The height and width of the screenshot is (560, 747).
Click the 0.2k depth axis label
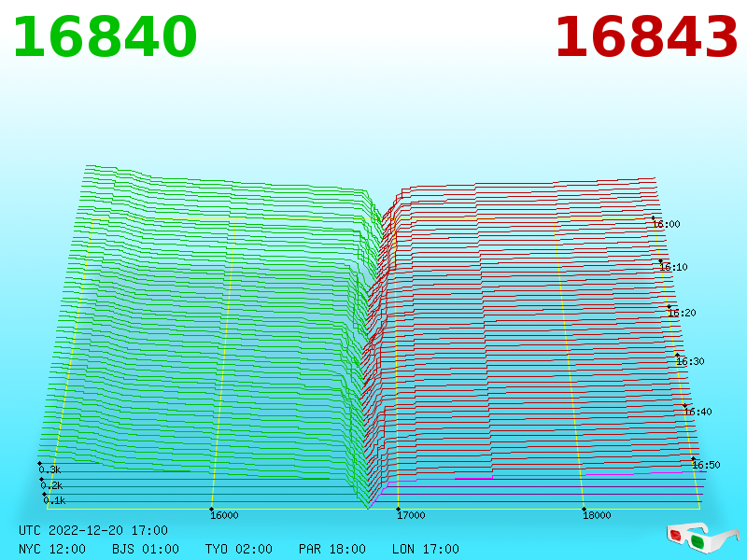coord(52,485)
